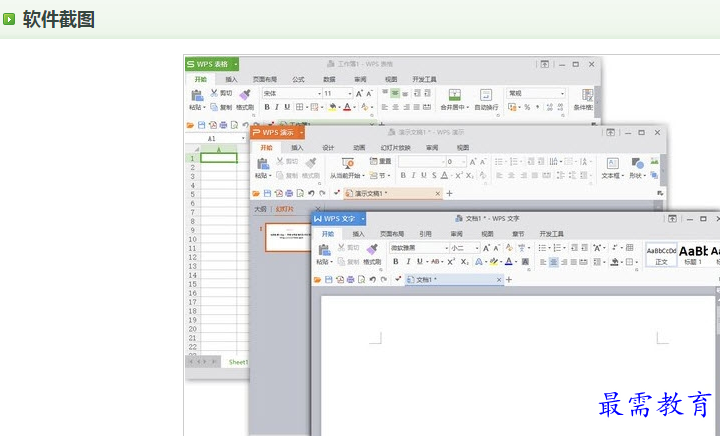720x436 pixels.
Task: Switch to 设计 tab in WPS 演示
Action: pyautogui.click(x=328, y=148)
